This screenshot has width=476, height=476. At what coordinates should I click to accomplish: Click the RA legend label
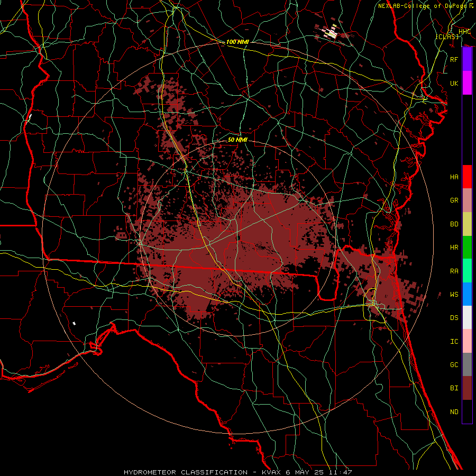click(454, 271)
